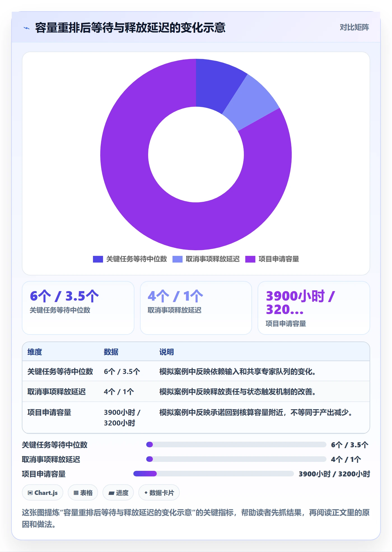Click the large 4个 / 1个 stat card value
Viewport: 392px width, 552px height.
click(x=175, y=296)
